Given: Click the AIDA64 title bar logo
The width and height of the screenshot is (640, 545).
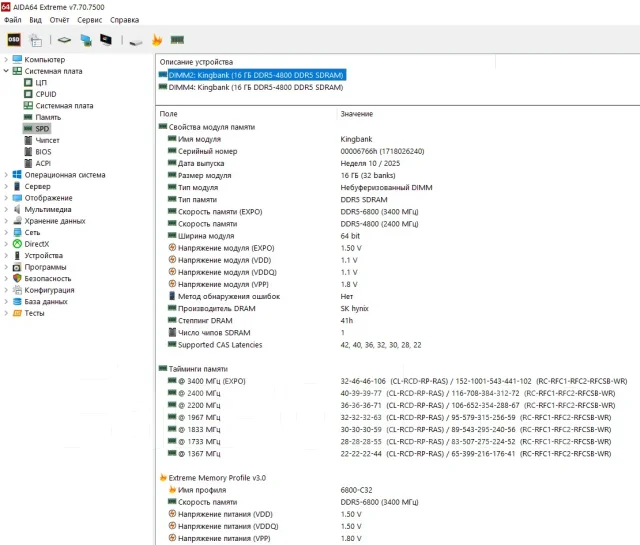Looking at the screenshot, I should [6, 7].
